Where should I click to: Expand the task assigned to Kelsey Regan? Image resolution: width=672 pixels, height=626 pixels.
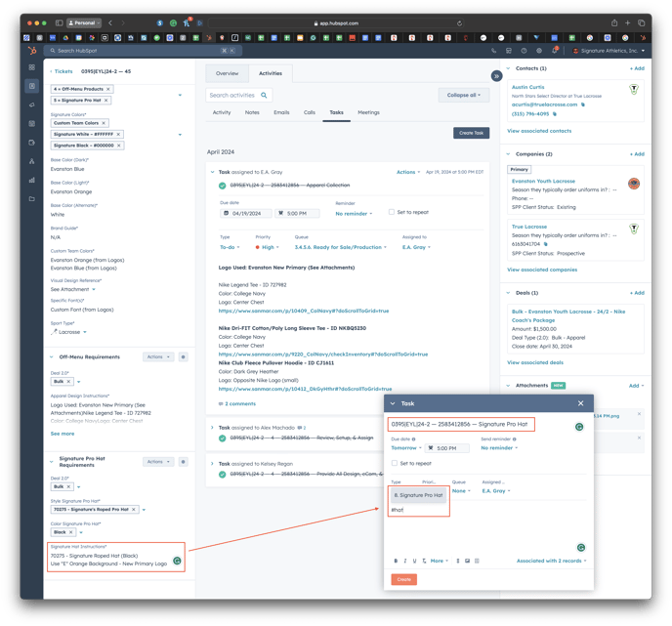point(212,464)
